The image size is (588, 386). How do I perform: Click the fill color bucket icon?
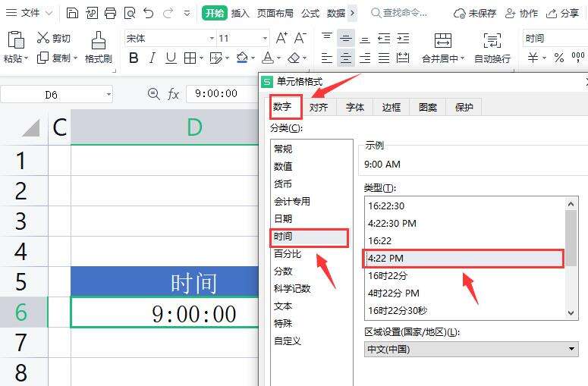(242, 58)
